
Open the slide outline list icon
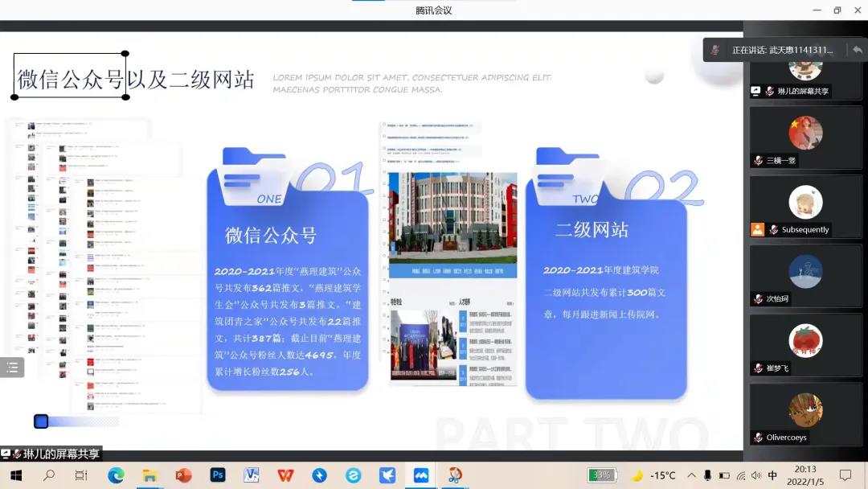click(12, 368)
